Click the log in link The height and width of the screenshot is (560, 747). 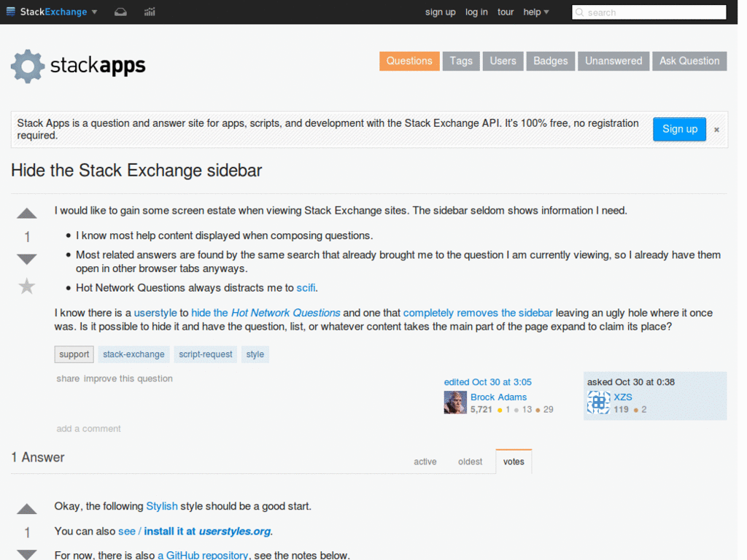476,12
